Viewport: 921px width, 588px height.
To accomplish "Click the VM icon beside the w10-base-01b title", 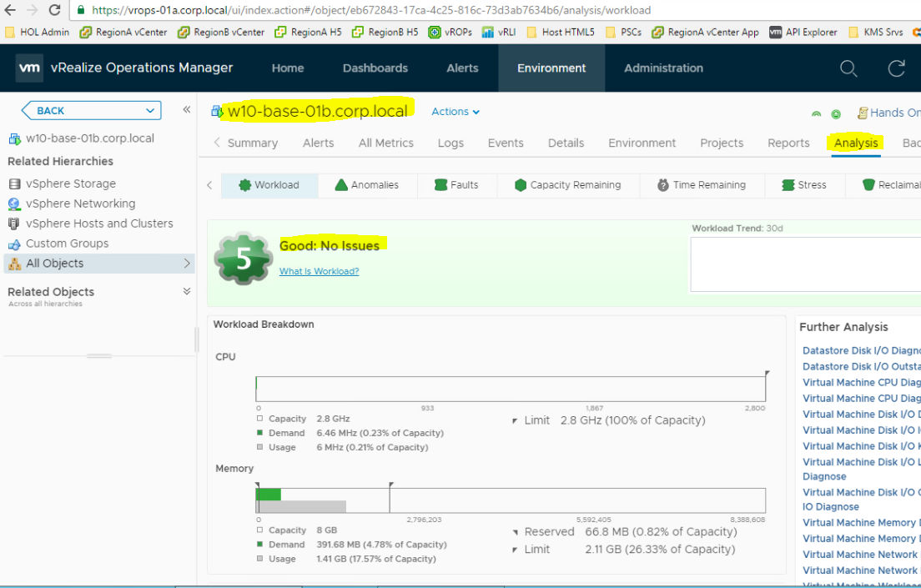I will coord(218,111).
